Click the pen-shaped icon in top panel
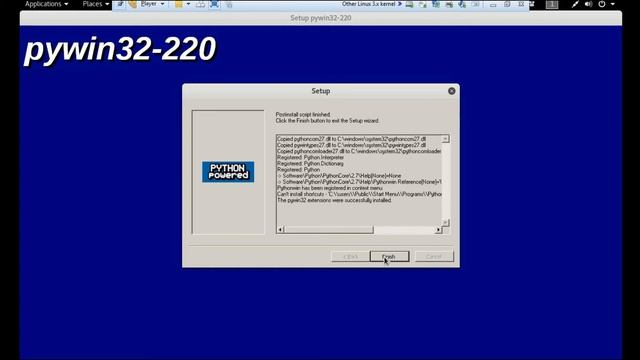The width and height of the screenshot is (640, 360). [575, 4]
